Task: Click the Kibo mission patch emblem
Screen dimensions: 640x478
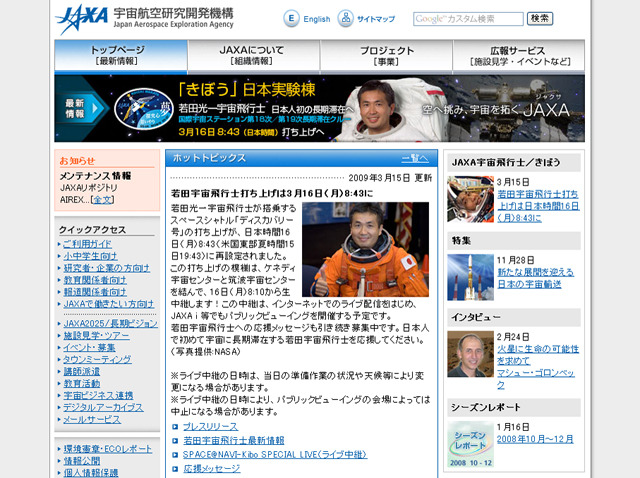Action: pos(144,109)
